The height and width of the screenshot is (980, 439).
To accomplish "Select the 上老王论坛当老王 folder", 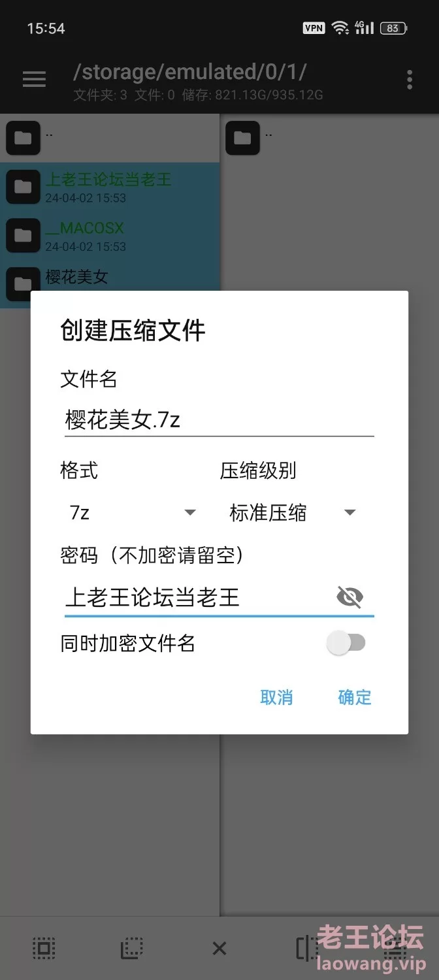I will pyautogui.click(x=110, y=187).
